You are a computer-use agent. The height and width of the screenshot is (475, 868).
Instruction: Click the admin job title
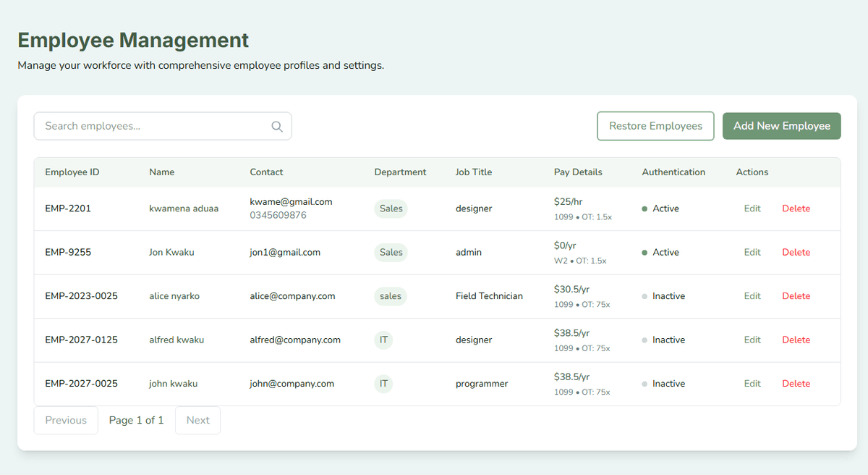[469, 253]
